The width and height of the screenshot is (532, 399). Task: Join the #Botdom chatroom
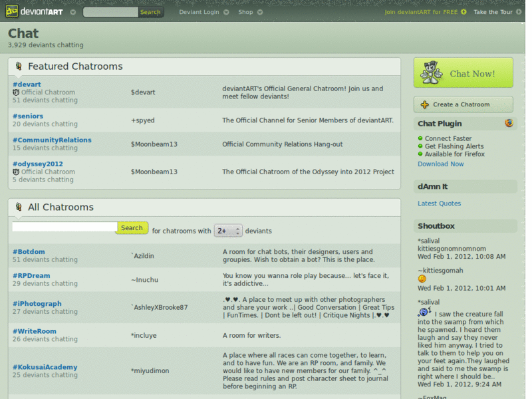tap(29, 252)
